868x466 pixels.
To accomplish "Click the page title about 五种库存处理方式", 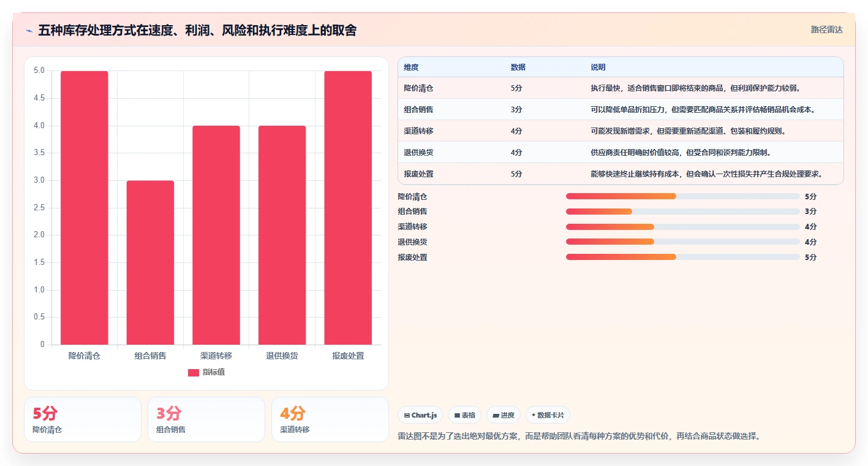I will (197, 31).
